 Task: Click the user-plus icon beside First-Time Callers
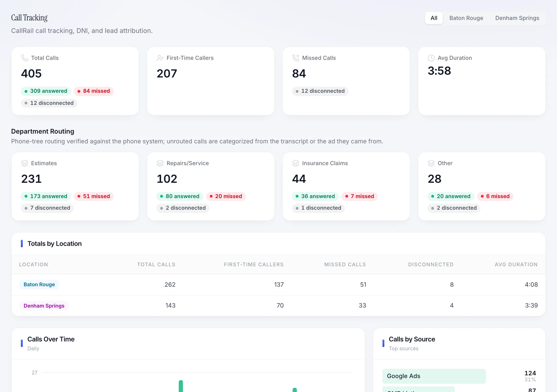tap(160, 58)
